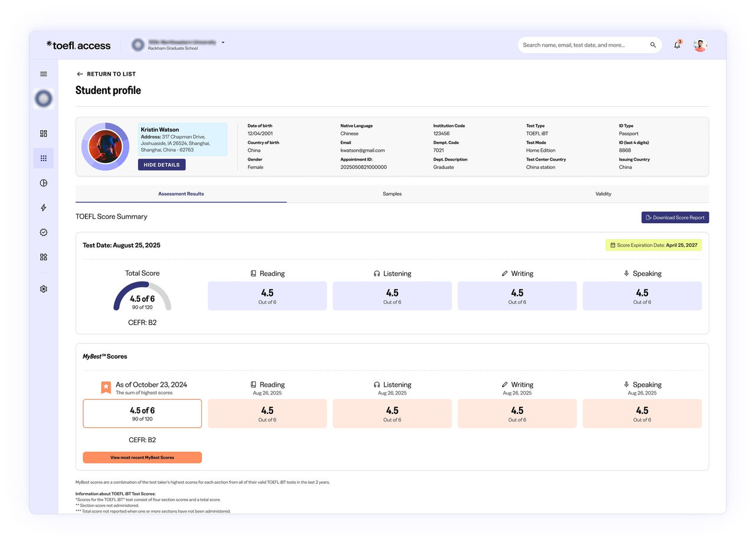The width and height of the screenshot is (756, 542).
Task: Hide student details using Hide Details button
Action: pos(161,164)
